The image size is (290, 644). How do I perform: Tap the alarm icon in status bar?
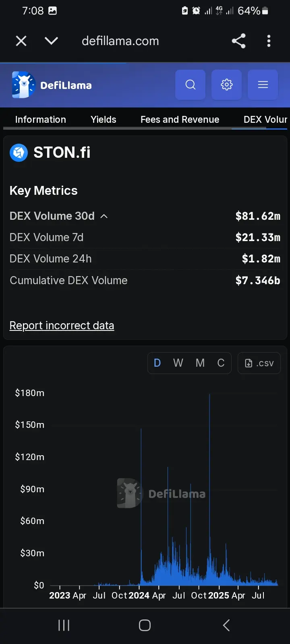click(196, 11)
